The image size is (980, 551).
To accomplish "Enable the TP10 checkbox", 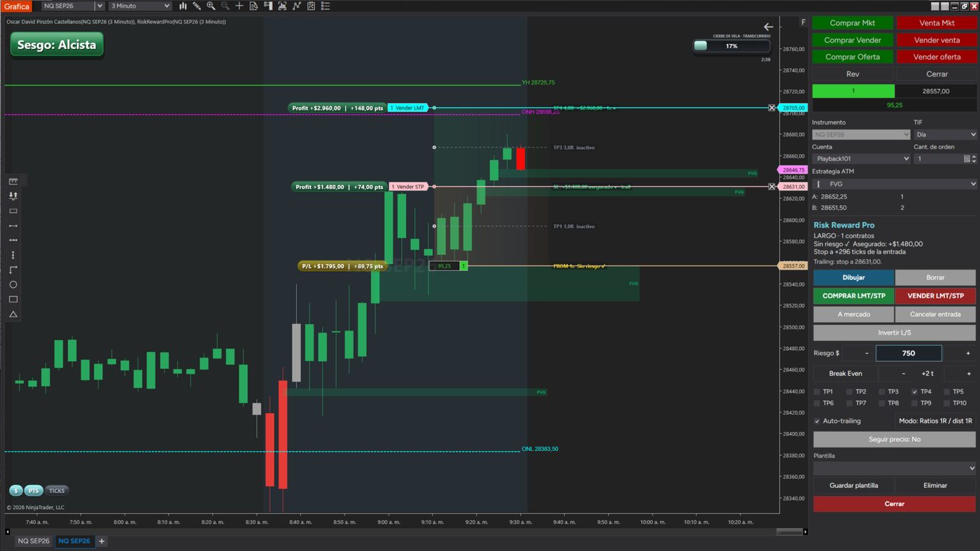I will (947, 403).
